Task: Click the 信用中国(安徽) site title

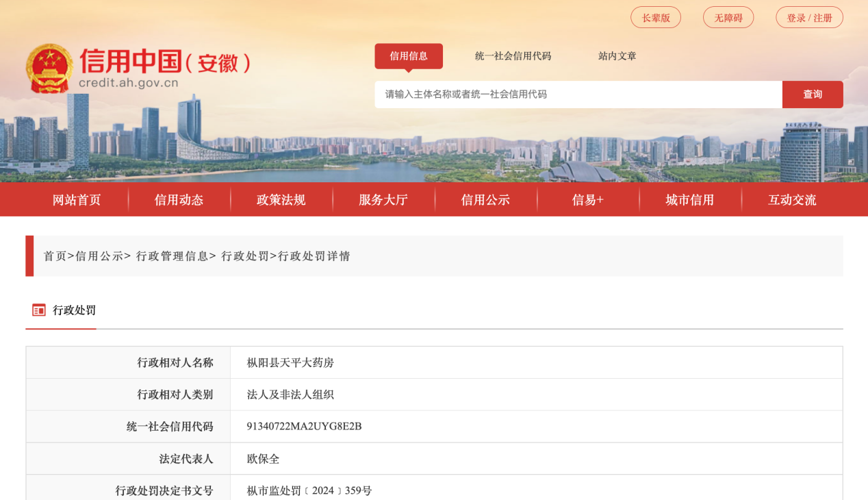Action: (x=164, y=62)
